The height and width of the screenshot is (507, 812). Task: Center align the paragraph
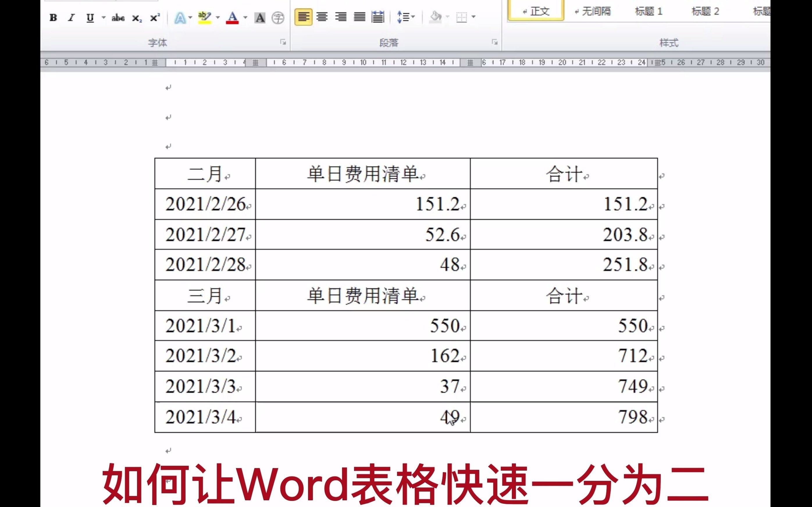[x=322, y=17]
